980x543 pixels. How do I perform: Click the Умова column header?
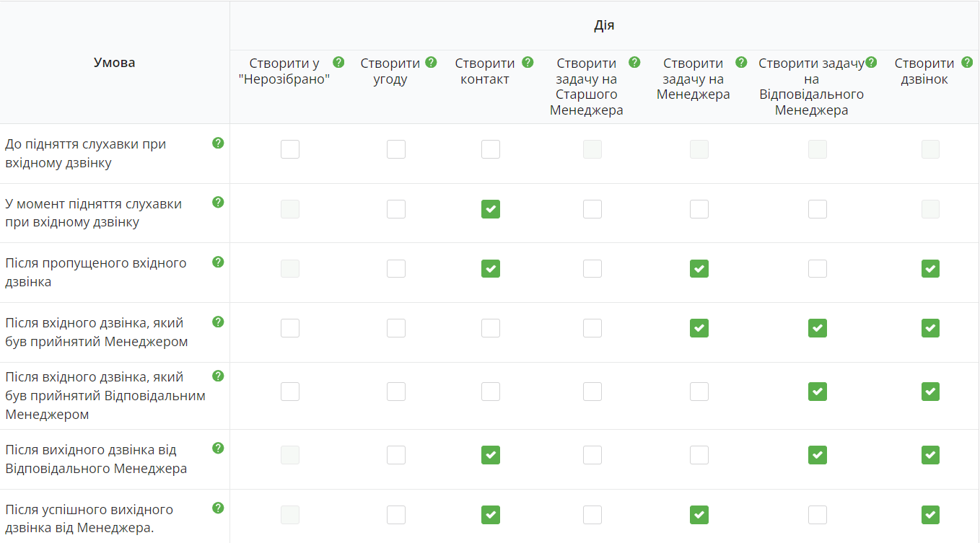(115, 63)
